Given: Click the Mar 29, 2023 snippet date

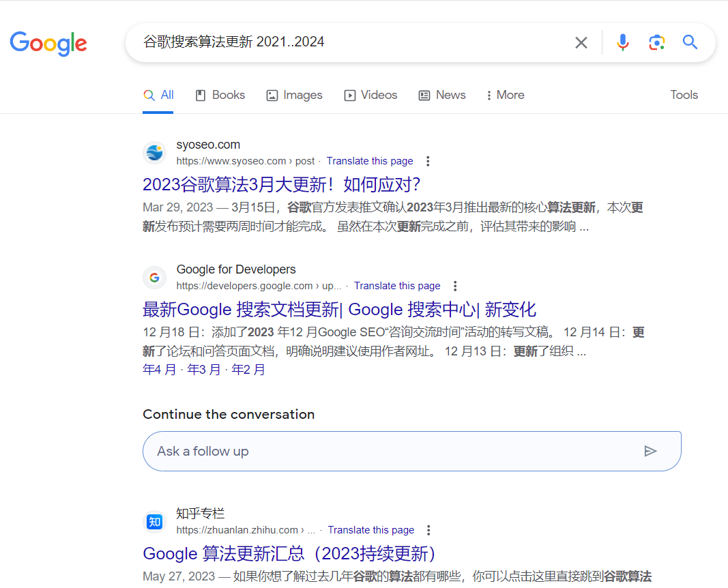Looking at the screenshot, I should pos(178,207).
